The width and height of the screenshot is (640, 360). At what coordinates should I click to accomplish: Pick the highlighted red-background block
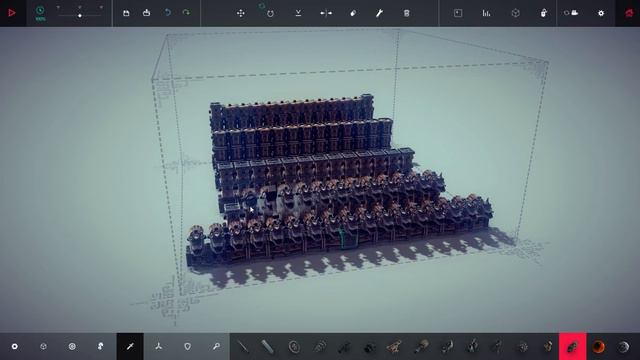[x=573, y=347]
